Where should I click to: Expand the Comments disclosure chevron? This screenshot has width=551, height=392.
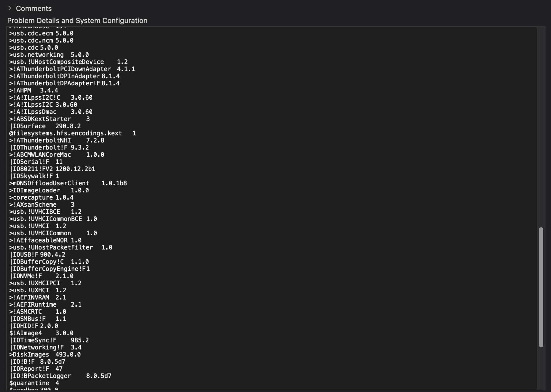click(10, 8)
